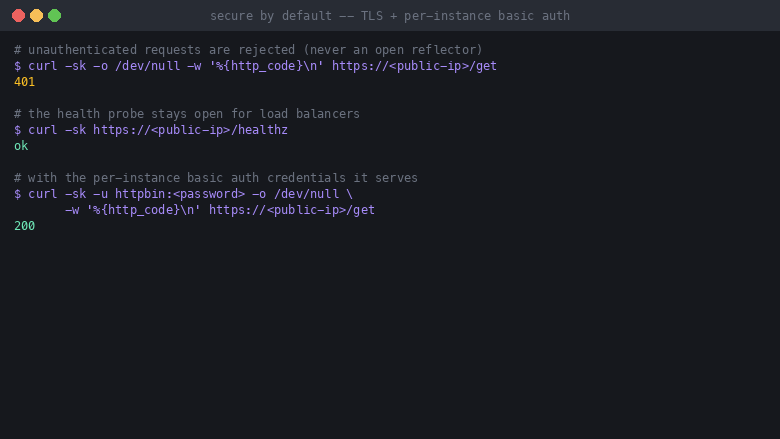
Task: Click the first curl command ending in /get
Action: click(x=255, y=66)
